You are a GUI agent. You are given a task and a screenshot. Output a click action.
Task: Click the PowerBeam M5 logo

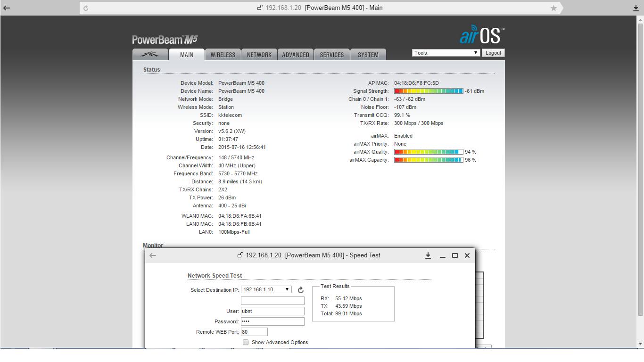[x=165, y=40]
